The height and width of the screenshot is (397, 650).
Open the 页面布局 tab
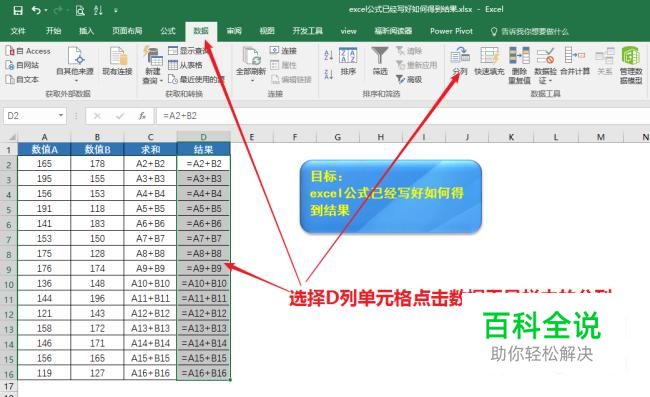coord(127,31)
